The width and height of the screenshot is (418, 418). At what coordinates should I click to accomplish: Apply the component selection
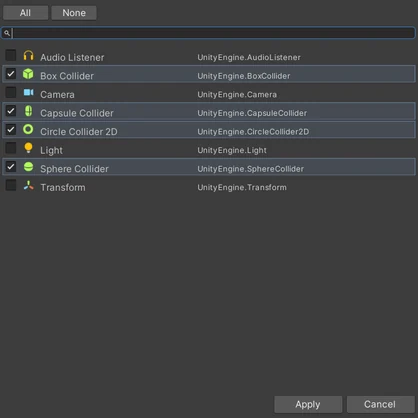308,404
